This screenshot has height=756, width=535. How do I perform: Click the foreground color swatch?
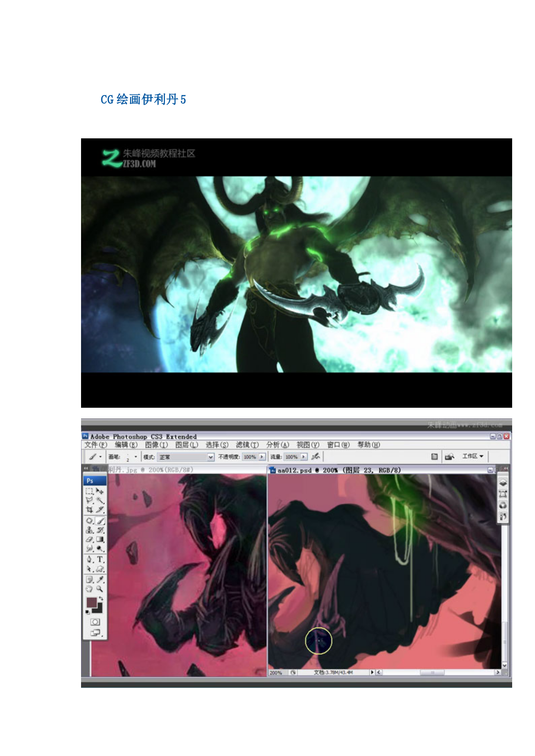point(91,602)
